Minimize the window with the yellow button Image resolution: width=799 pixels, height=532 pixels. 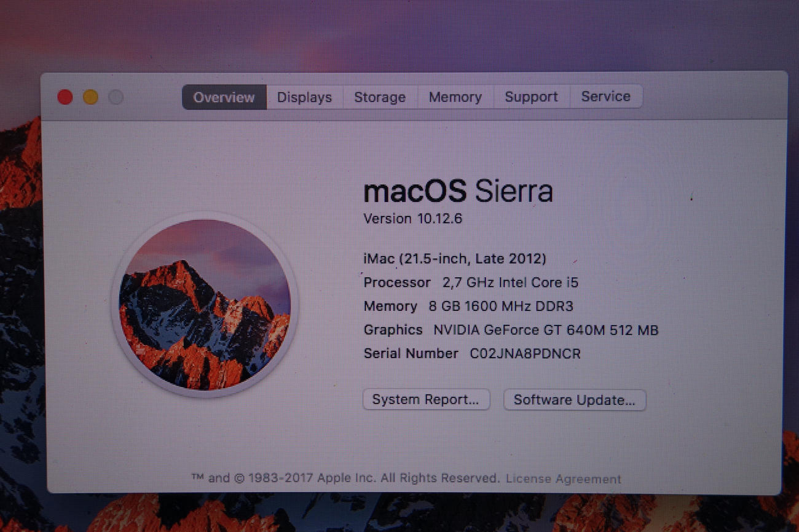coord(90,97)
